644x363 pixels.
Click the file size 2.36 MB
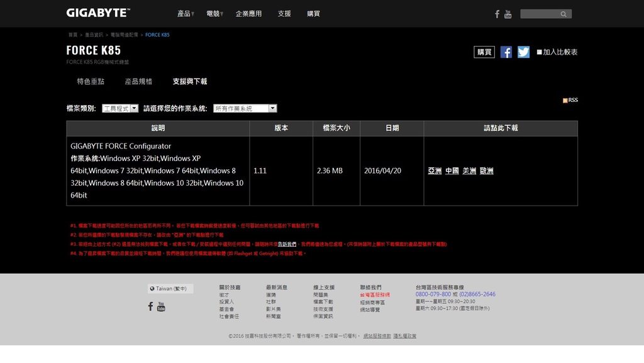[330, 171]
